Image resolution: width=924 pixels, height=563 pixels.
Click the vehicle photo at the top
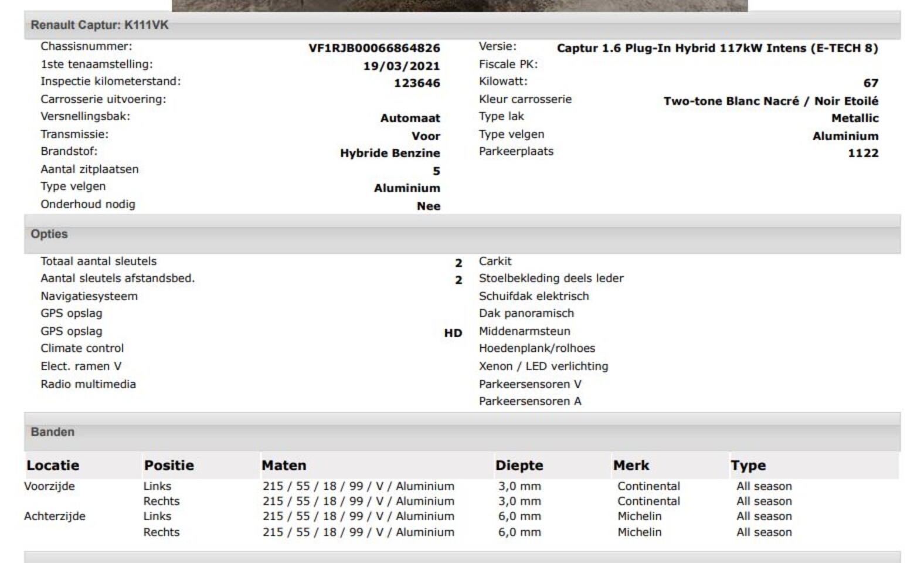(460, 5)
